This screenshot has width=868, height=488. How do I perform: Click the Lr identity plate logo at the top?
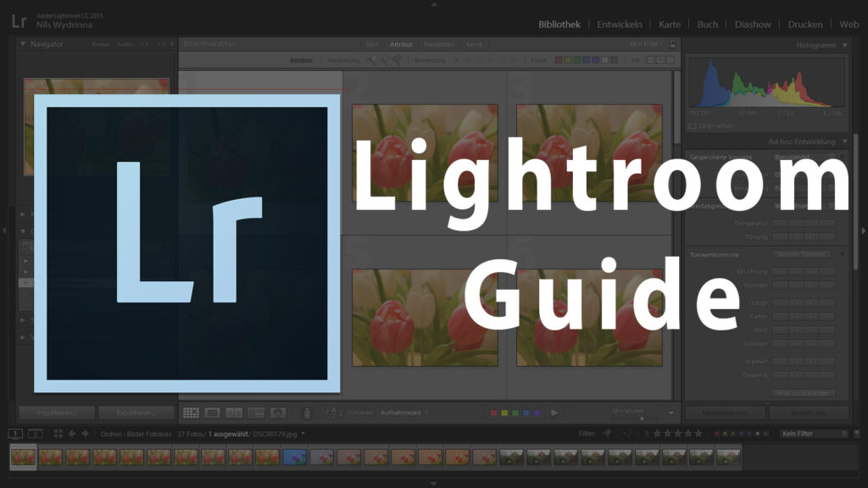tap(19, 21)
